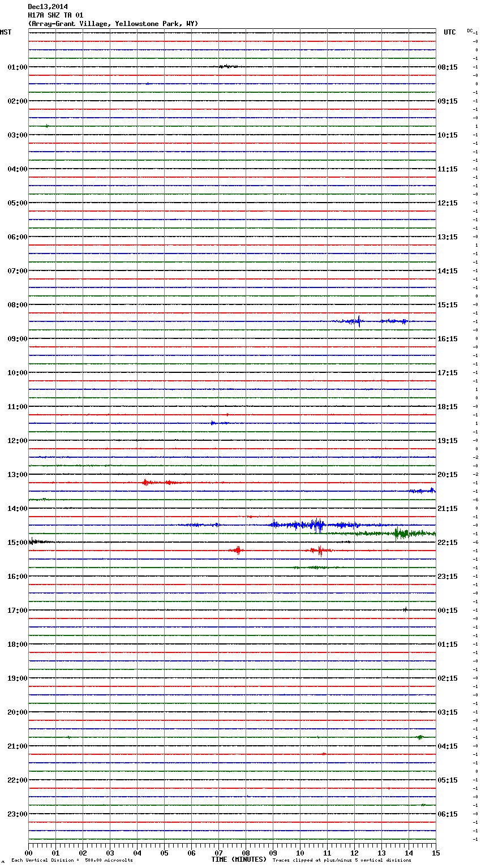Click the 02:15 UTC time label

(448, 678)
